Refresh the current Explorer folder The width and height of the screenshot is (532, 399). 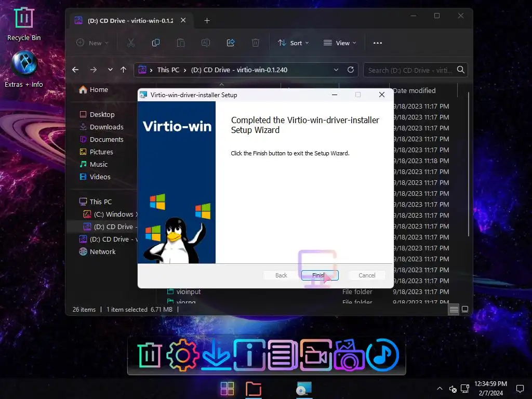351,70
